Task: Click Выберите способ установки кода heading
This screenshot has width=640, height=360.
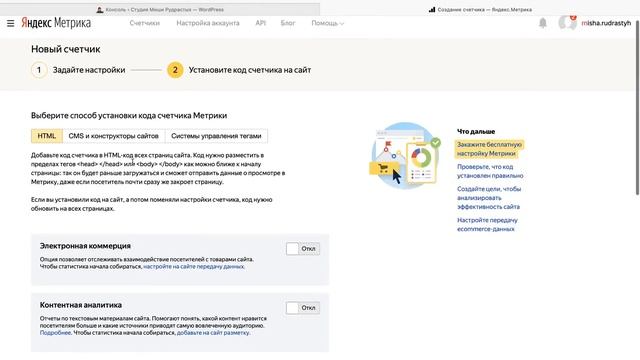Action: pyautogui.click(x=129, y=116)
